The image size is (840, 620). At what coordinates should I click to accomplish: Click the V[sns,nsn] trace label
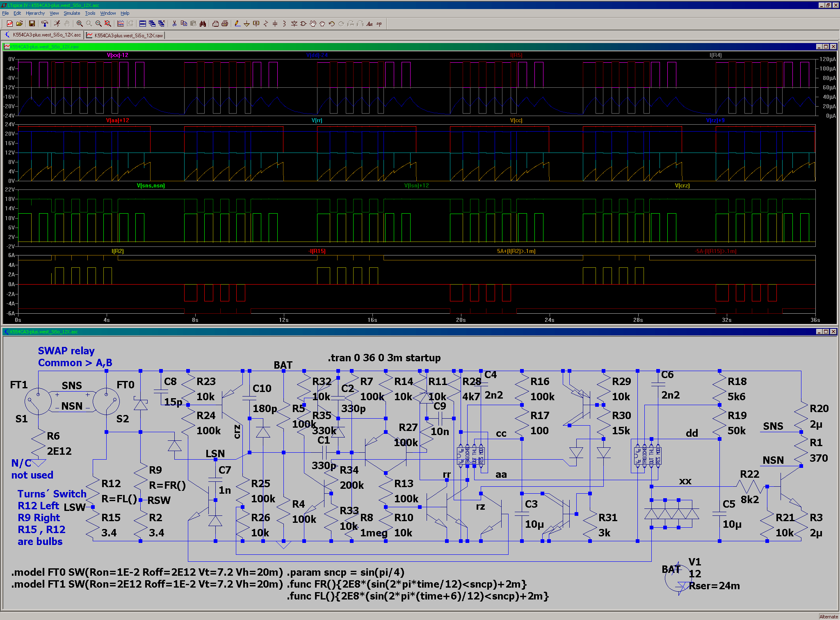[x=151, y=186]
